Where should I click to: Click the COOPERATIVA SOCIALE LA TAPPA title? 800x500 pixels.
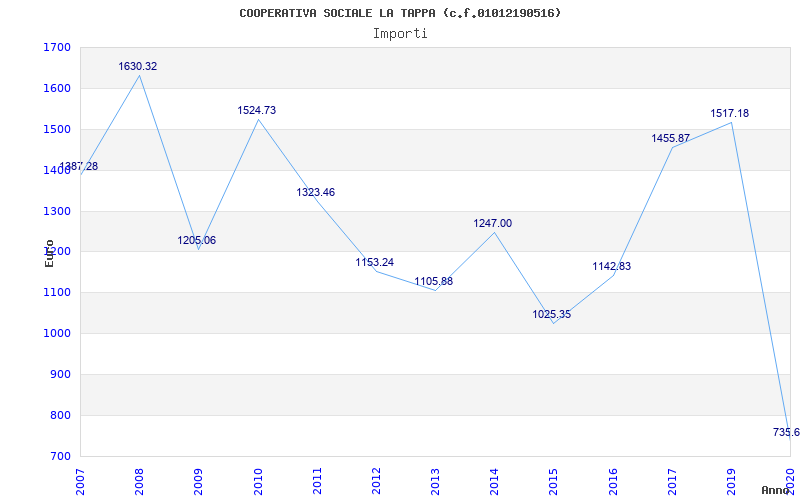click(400, 13)
